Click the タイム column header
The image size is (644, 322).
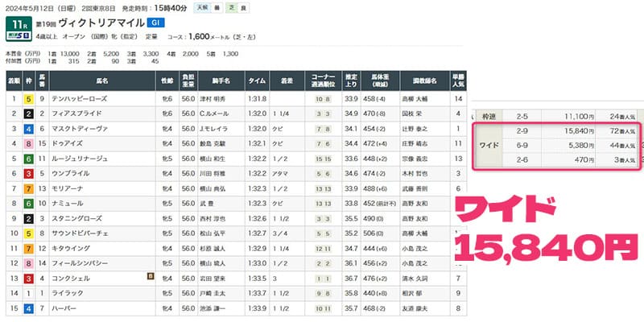click(x=257, y=81)
